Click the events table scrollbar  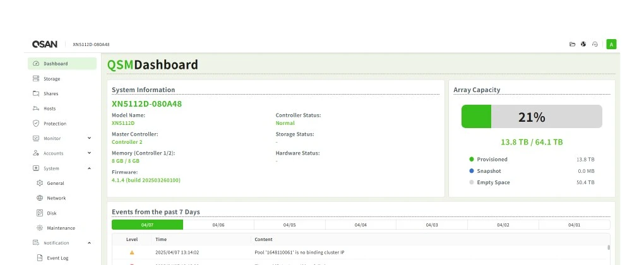(x=608, y=247)
